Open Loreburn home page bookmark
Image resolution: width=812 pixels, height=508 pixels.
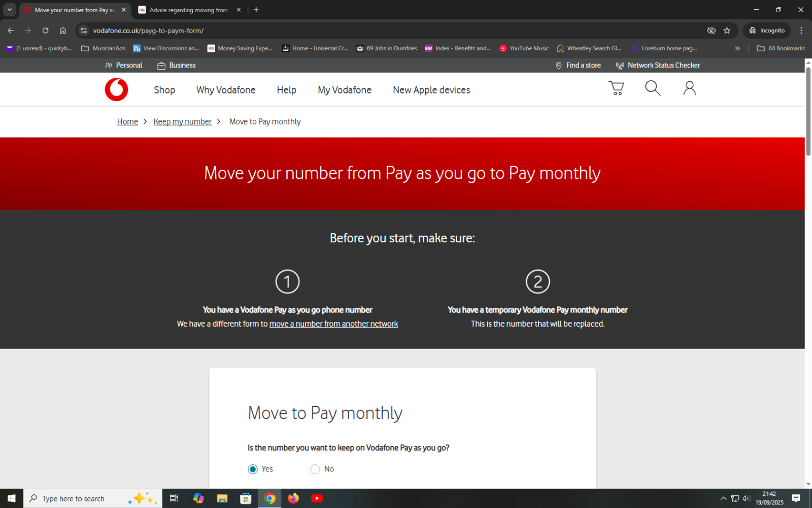[664, 48]
